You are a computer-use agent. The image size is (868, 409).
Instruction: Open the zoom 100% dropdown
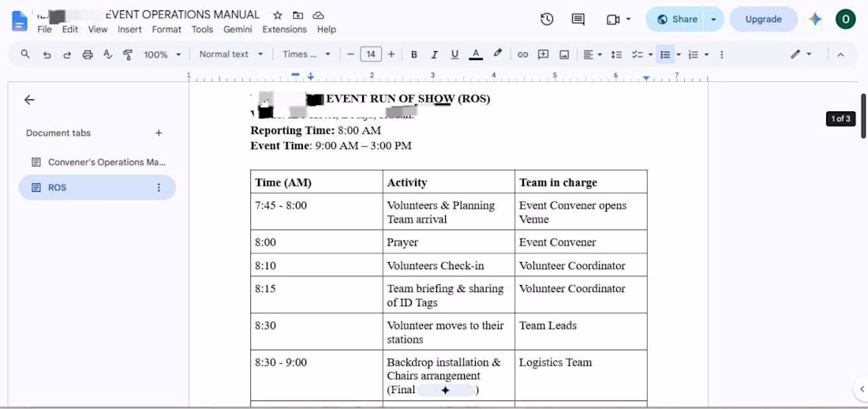(163, 54)
